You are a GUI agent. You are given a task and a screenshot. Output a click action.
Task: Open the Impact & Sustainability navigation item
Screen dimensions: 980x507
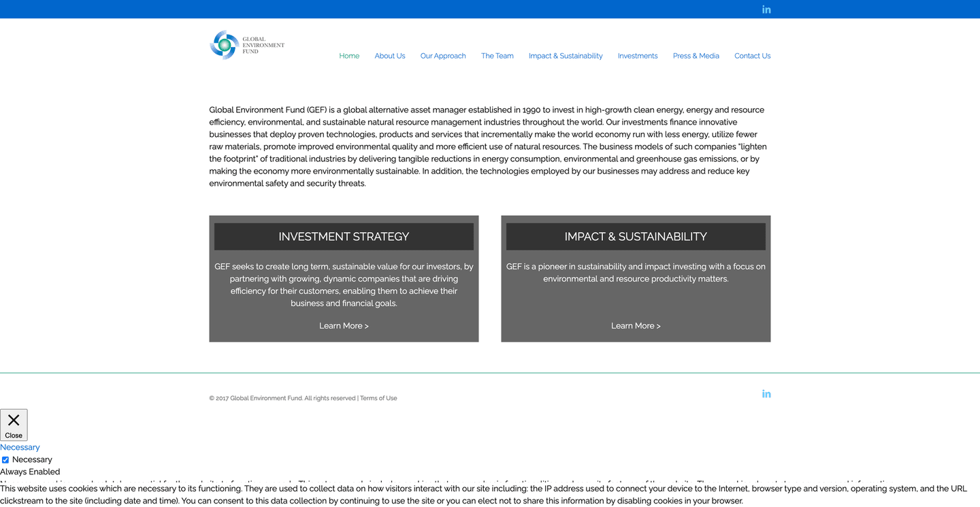pos(566,56)
